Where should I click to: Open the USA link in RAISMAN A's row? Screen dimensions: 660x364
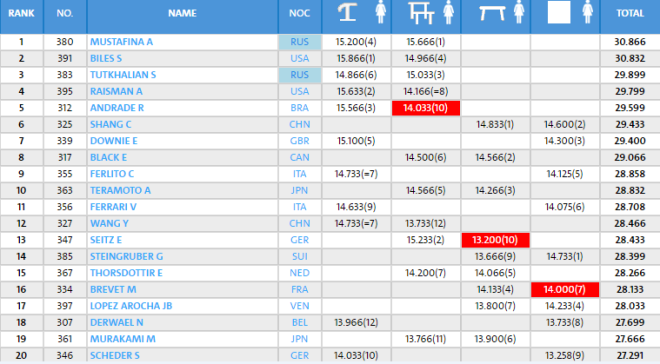pos(300,91)
